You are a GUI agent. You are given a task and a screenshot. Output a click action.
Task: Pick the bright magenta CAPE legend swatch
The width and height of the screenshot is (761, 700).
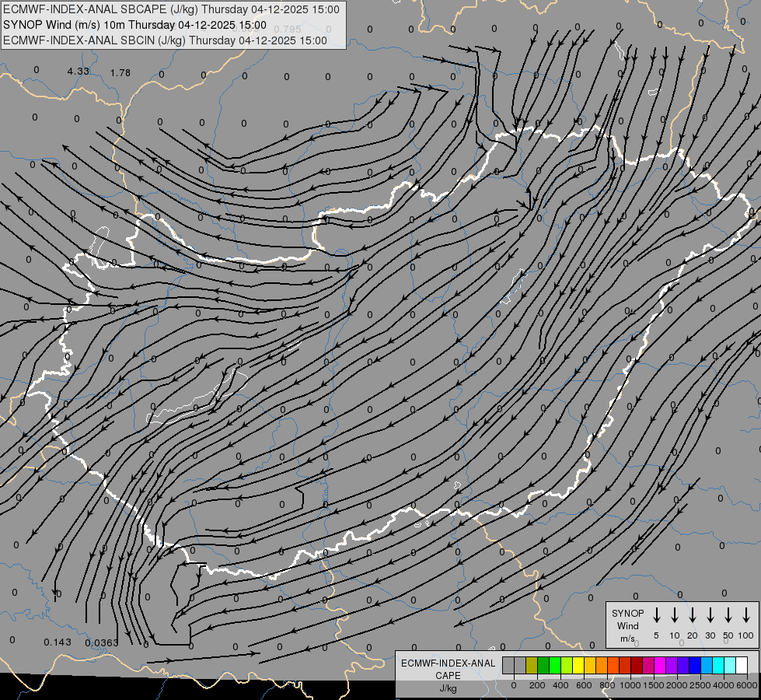(661, 665)
